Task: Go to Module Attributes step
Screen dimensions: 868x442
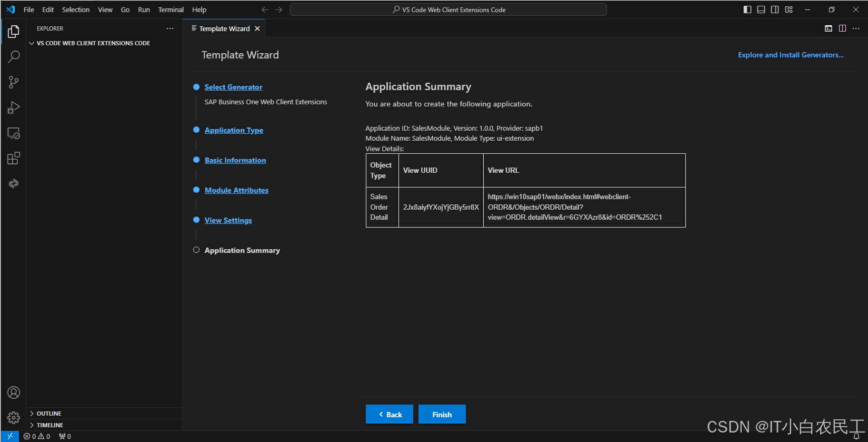Action: [x=236, y=190]
